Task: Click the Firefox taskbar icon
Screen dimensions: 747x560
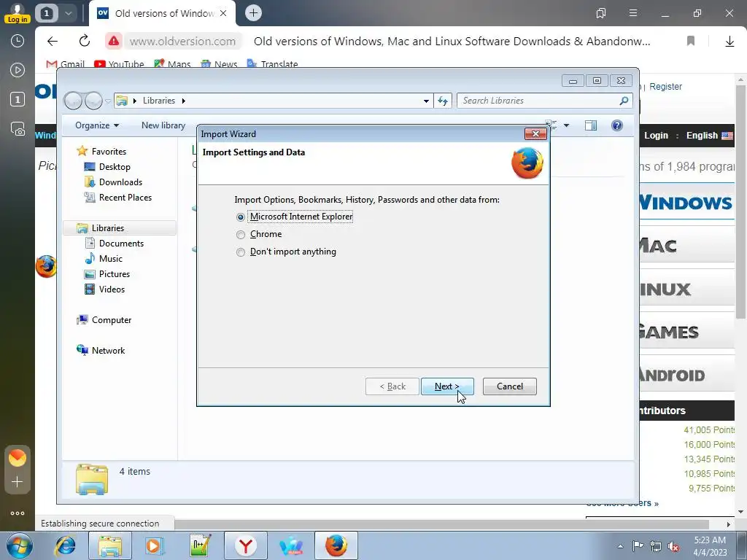Action: click(336, 545)
